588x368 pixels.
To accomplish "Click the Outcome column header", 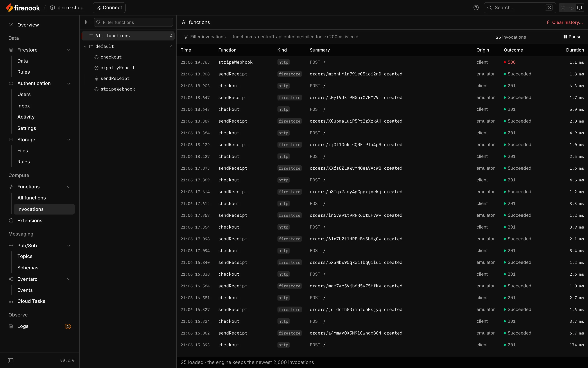I will pos(513,50).
